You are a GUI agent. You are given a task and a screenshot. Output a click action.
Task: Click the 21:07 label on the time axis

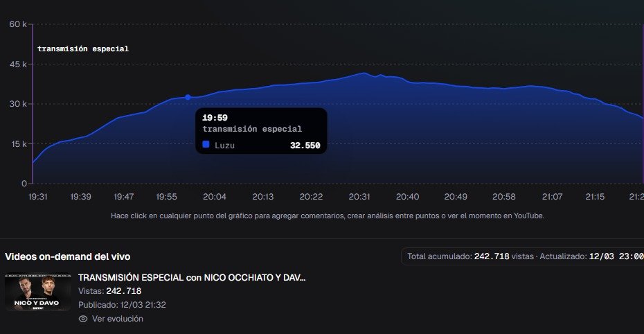(552, 197)
